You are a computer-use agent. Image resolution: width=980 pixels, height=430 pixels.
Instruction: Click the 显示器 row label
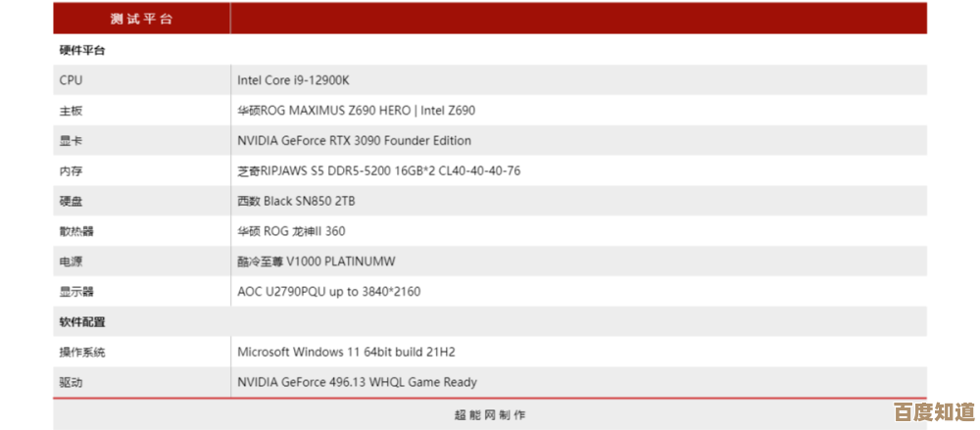pyautogui.click(x=76, y=292)
